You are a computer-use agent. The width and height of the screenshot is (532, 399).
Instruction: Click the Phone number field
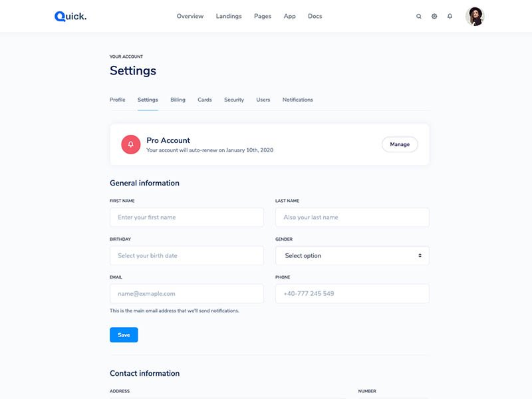(x=352, y=293)
